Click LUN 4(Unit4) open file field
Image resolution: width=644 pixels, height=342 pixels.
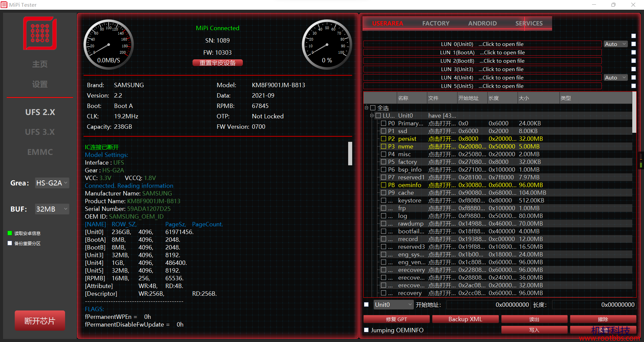482,77
